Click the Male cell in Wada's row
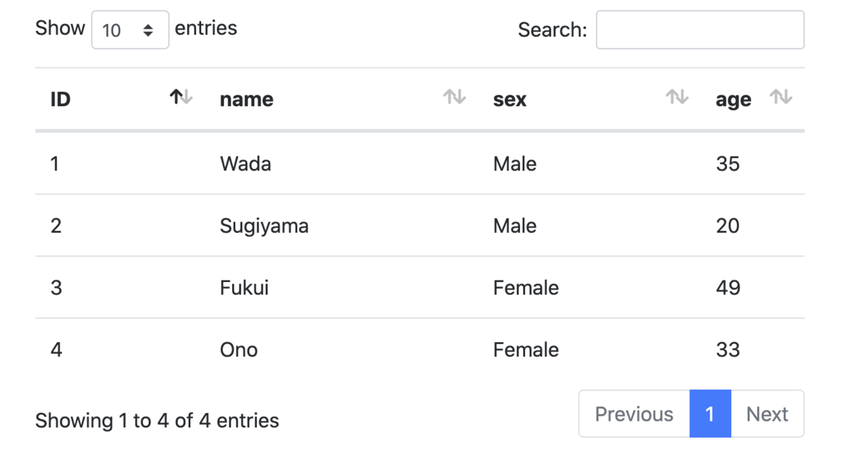The width and height of the screenshot is (868, 449). (x=515, y=163)
